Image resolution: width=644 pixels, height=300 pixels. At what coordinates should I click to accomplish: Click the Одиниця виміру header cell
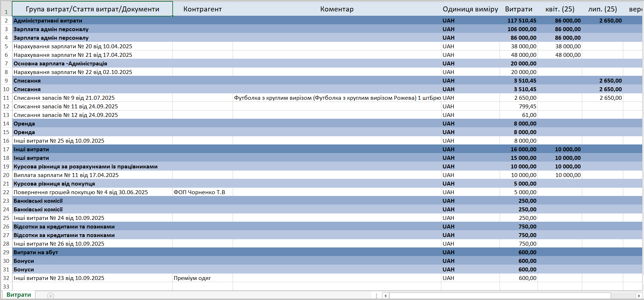[x=470, y=9]
